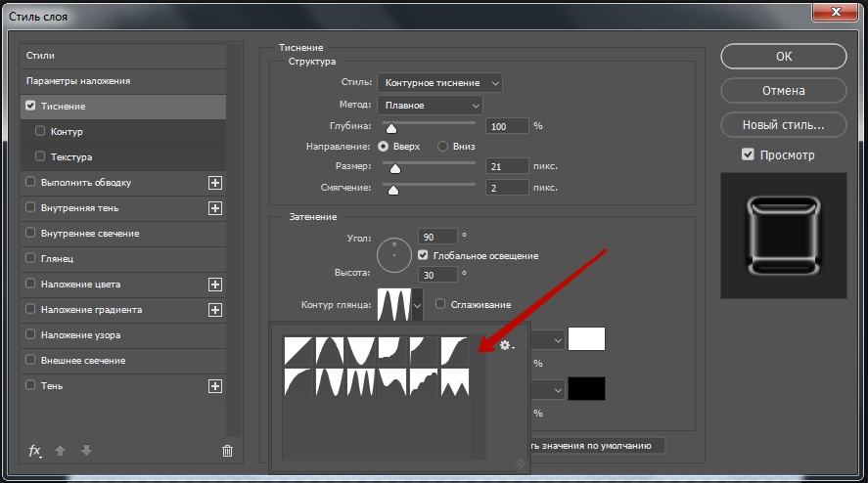Uncheck the Тиснение effect checkbox
The image size is (868, 483).
[x=30, y=106]
